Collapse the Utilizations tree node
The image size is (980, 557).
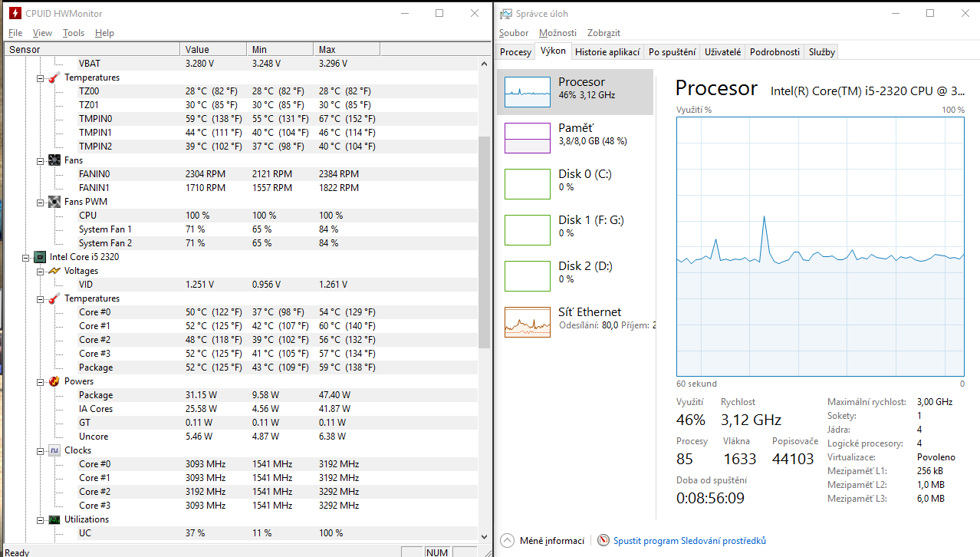point(41,519)
